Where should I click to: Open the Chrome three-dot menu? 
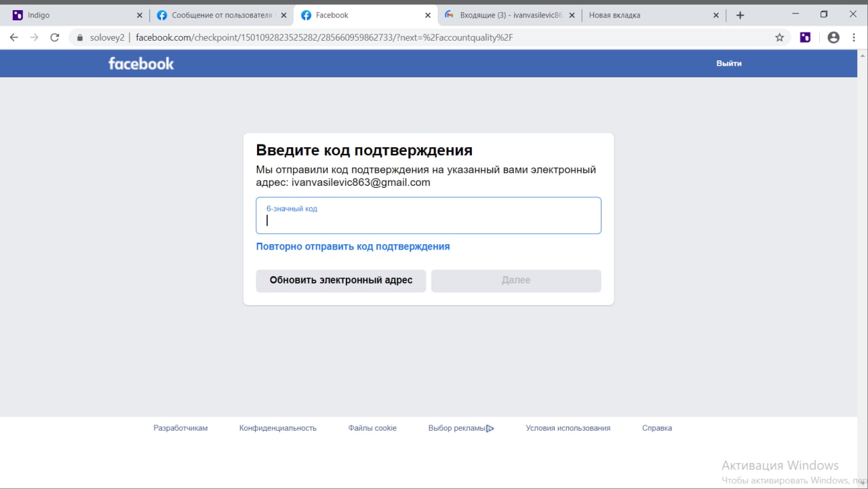pos(855,37)
